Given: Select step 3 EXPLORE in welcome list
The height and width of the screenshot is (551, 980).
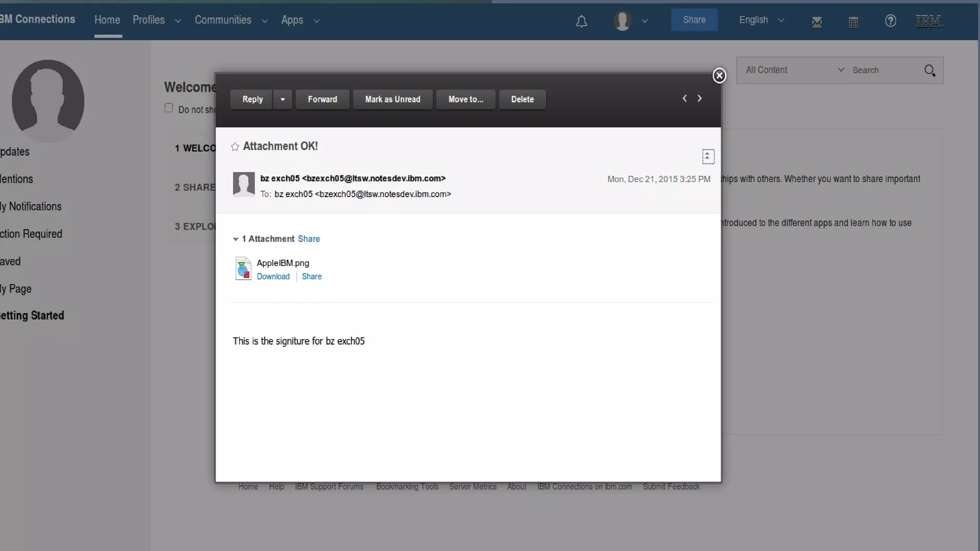Looking at the screenshot, I should point(195,227).
